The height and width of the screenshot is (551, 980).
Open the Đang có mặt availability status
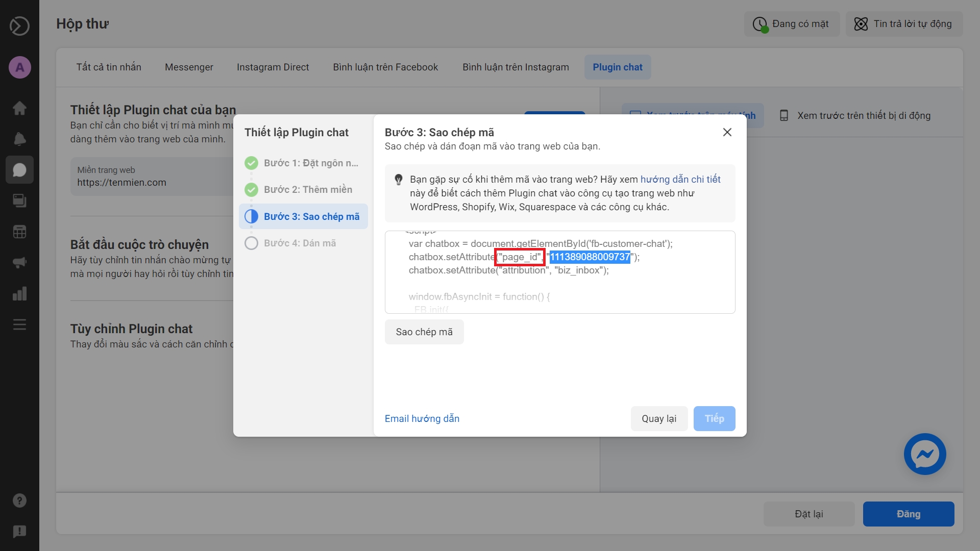792,24
